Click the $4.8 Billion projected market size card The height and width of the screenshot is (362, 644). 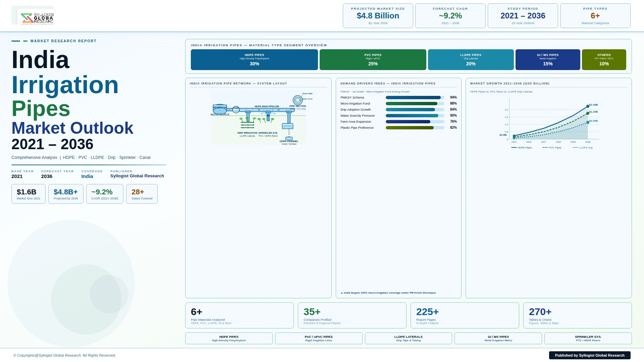coord(378,16)
